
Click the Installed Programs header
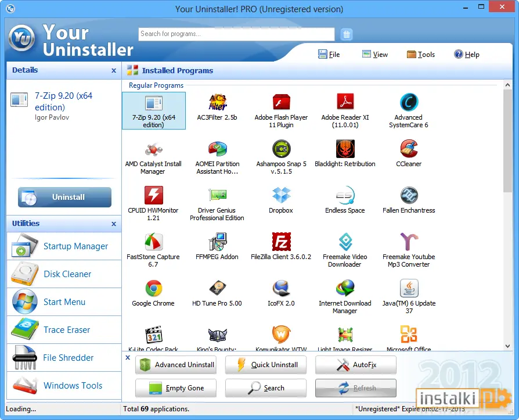pyautogui.click(x=178, y=70)
